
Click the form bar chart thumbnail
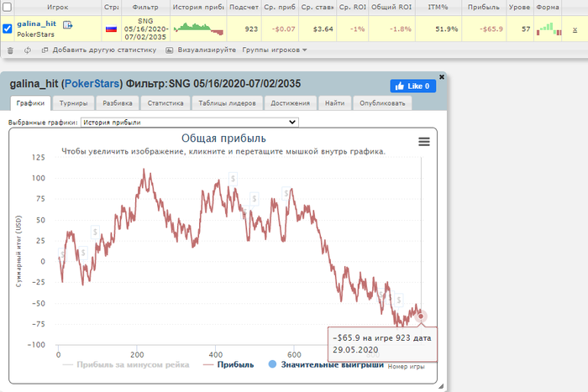tap(549, 29)
